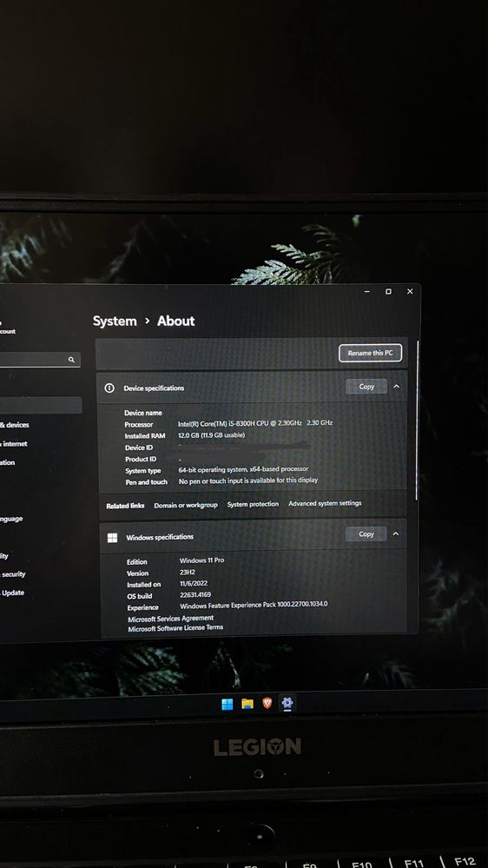Viewport: 488px width, 868px height.
Task: Open Settings app icon in taskbar
Action: (287, 703)
